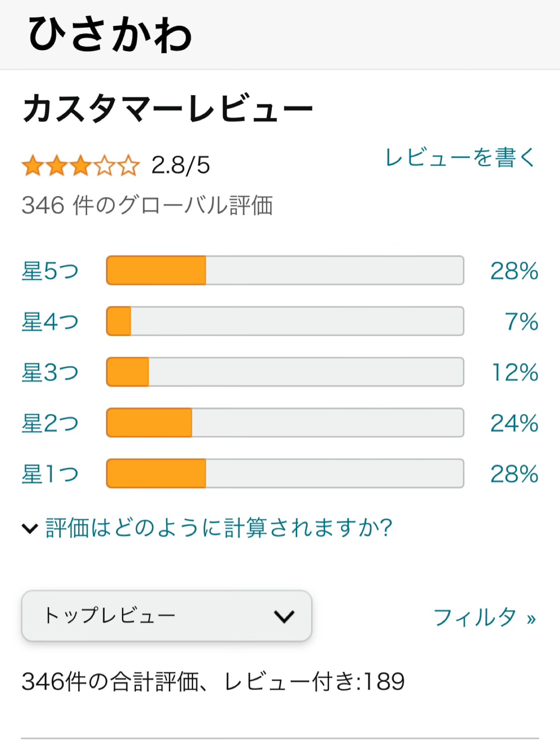
Task: Select the 星2つ rating label
Action: click(x=50, y=423)
